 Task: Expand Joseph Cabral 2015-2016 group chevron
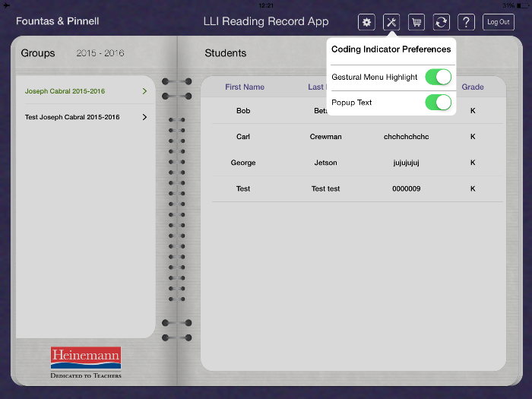[x=144, y=91]
